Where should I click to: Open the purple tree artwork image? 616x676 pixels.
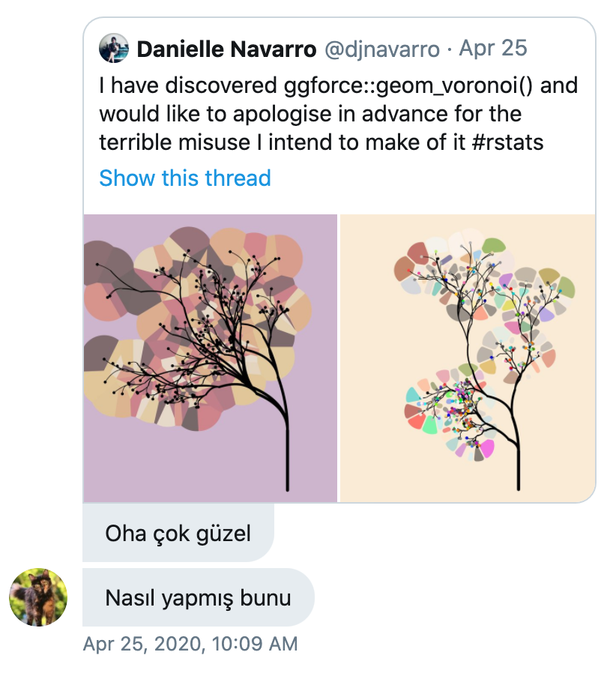tap(211, 358)
